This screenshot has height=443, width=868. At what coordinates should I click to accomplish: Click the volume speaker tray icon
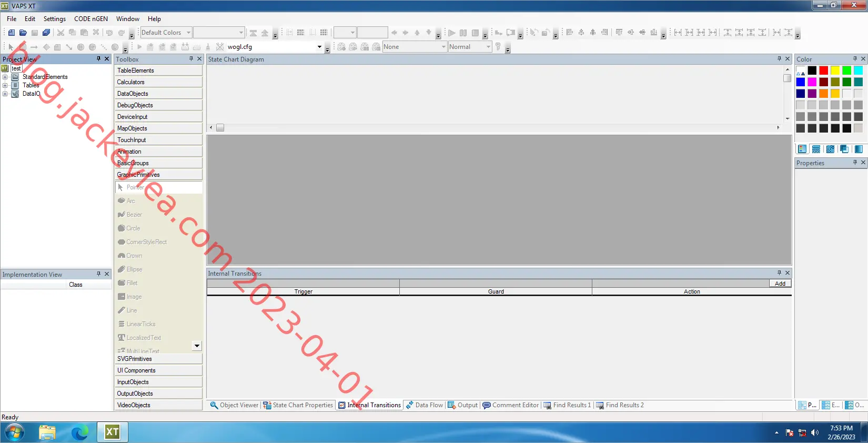(x=815, y=432)
